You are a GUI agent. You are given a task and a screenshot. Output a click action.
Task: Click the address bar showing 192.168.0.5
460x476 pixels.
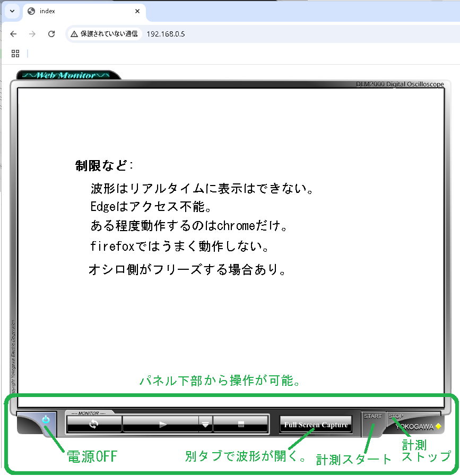coord(265,33)
